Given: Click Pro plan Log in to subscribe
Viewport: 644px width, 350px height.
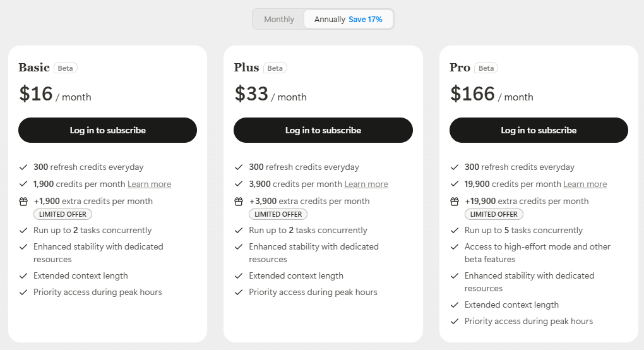Looking at the screenshot, I should click(x=539, y=130).
